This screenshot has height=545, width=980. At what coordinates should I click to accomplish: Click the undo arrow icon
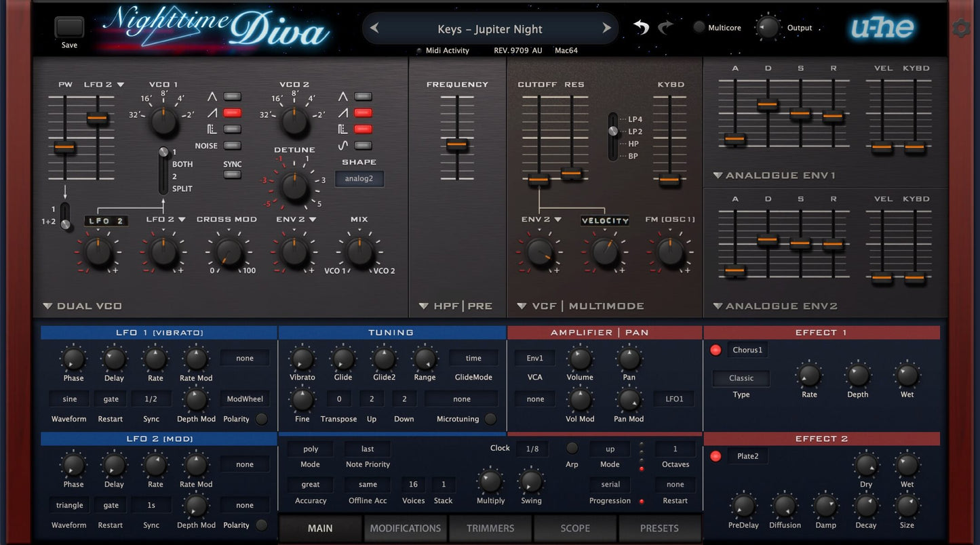[641, 27]
